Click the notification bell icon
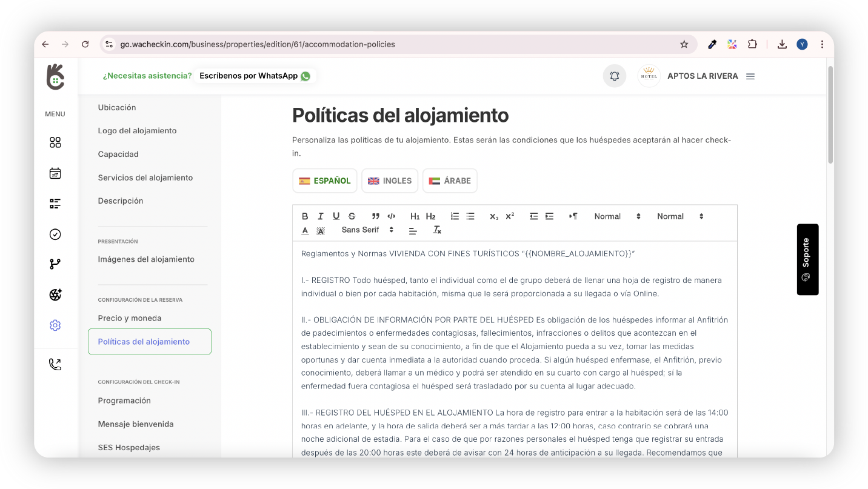This screenshot has width=868, height=489. pos(614,76)
